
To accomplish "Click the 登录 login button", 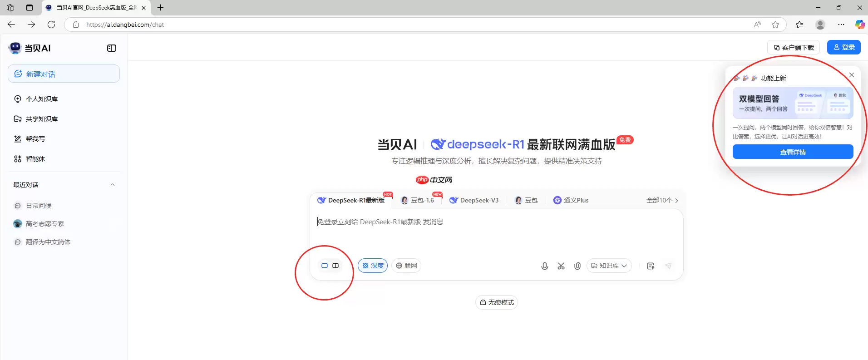I will (844, 47).
